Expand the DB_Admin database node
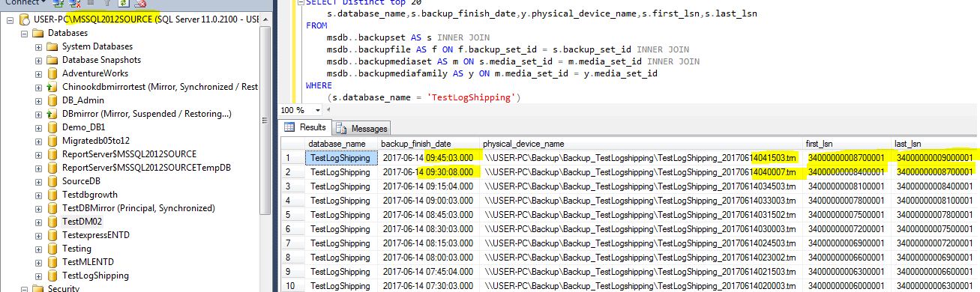Image resolution: width=980 pixels, height=292 pixels. tap(38, 100)
